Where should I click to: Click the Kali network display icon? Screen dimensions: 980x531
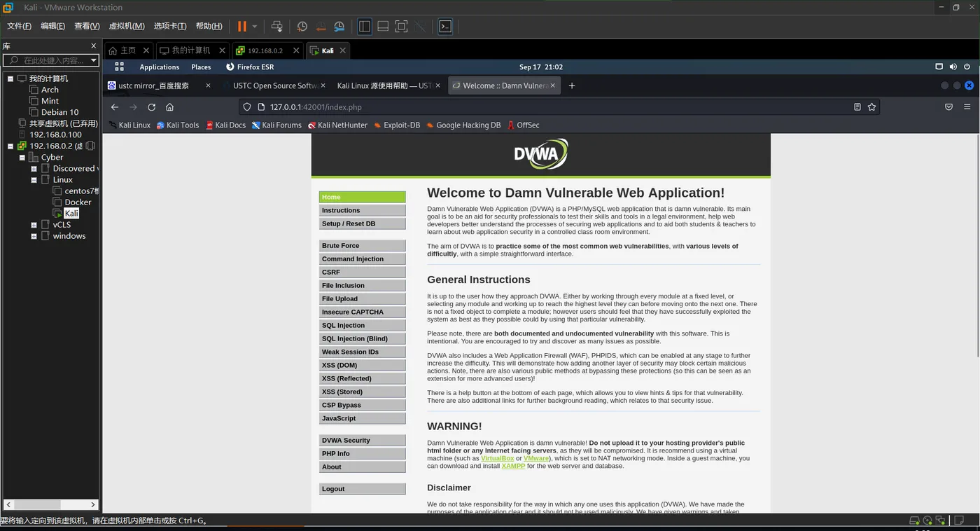click(939, 67)
